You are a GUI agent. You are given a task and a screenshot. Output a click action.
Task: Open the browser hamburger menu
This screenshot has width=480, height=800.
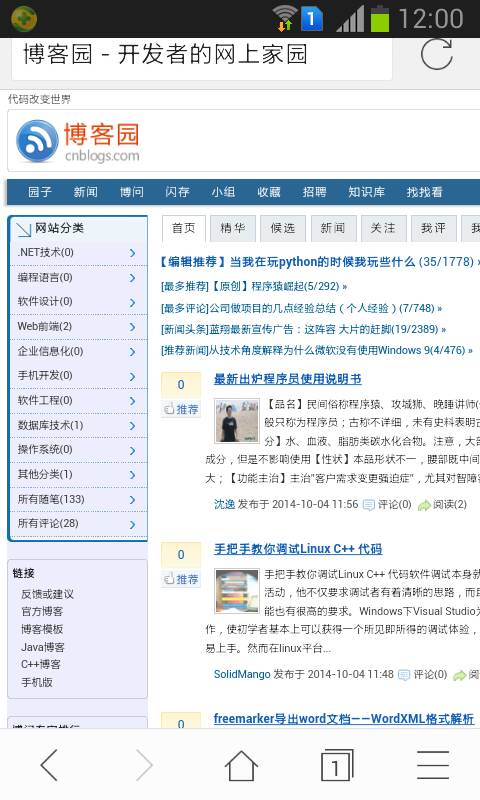pyautogui.click(x=433, y=765)
